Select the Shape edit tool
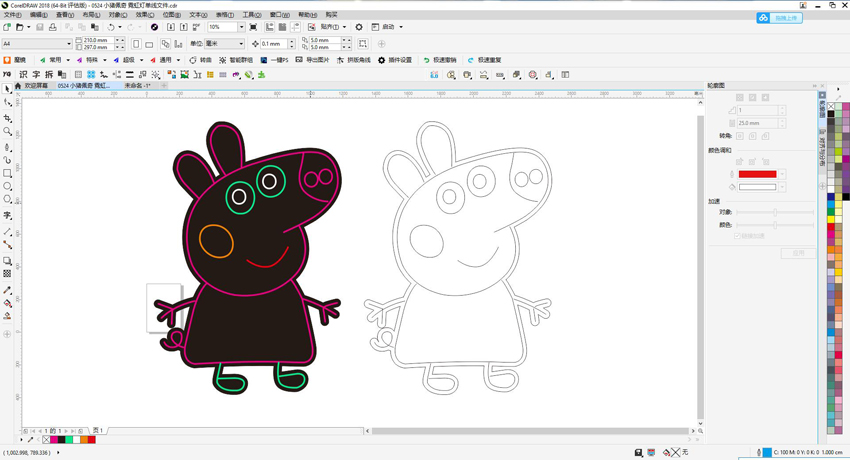 click(7, 102)
